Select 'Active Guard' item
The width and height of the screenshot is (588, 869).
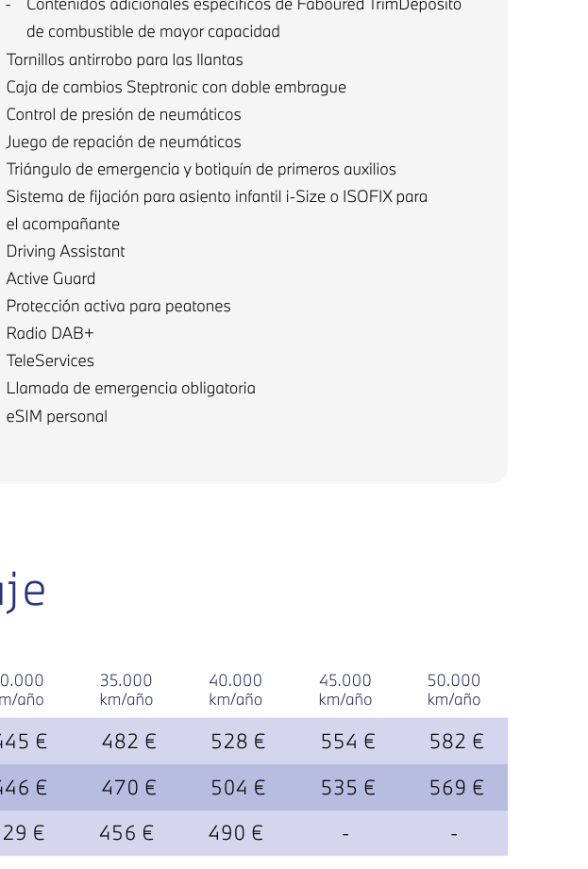51,278
